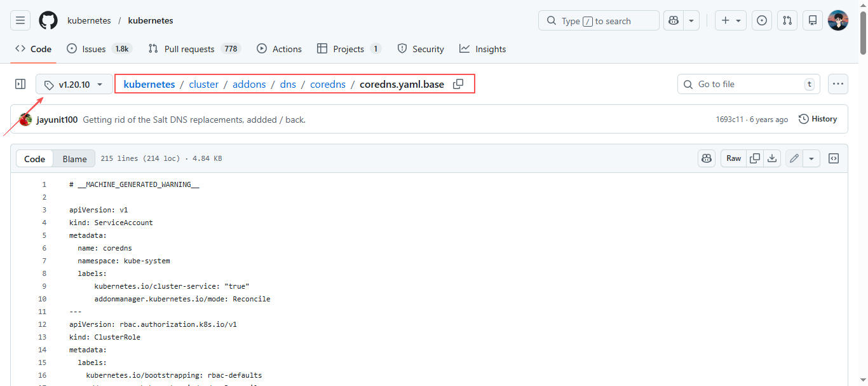Copy raw file contents icon
Viewport: 868px width, 386px height.
pyautogui.click(x=755, y=158)
